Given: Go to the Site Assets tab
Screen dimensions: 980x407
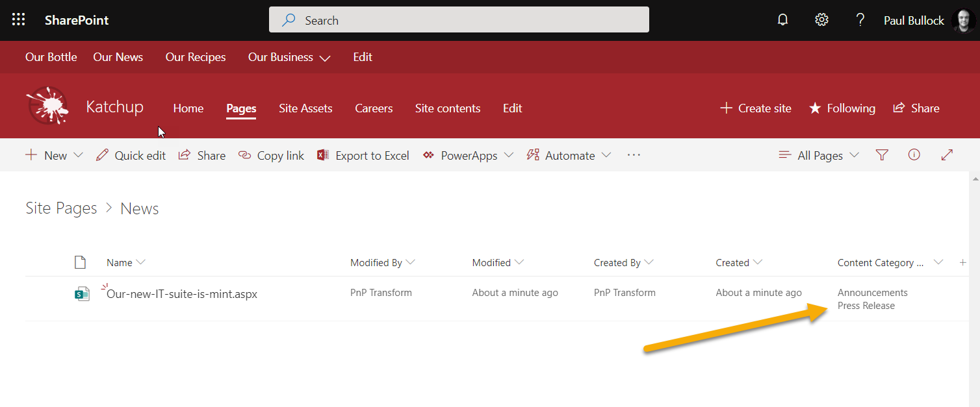Looking at the screenshot, I should coord(305,108).
